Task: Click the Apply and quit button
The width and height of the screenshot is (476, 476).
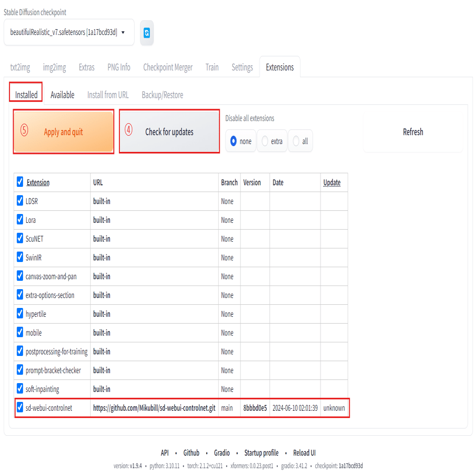Action: (x=64, y=132)
